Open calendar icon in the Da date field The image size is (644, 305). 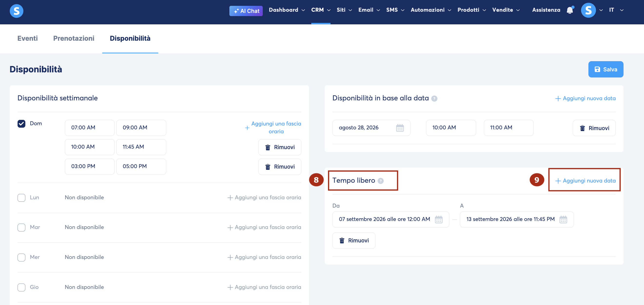(x=439, y=219)
